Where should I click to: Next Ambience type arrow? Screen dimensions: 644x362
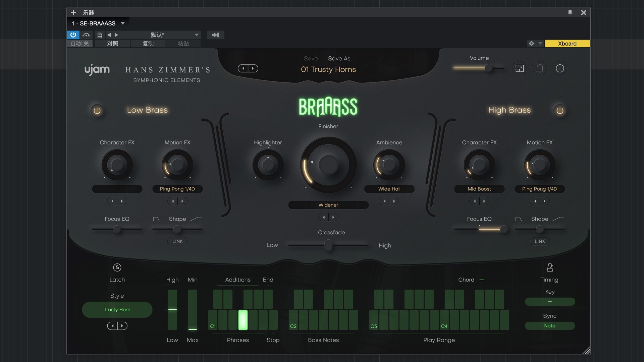(x=394, y=201)
